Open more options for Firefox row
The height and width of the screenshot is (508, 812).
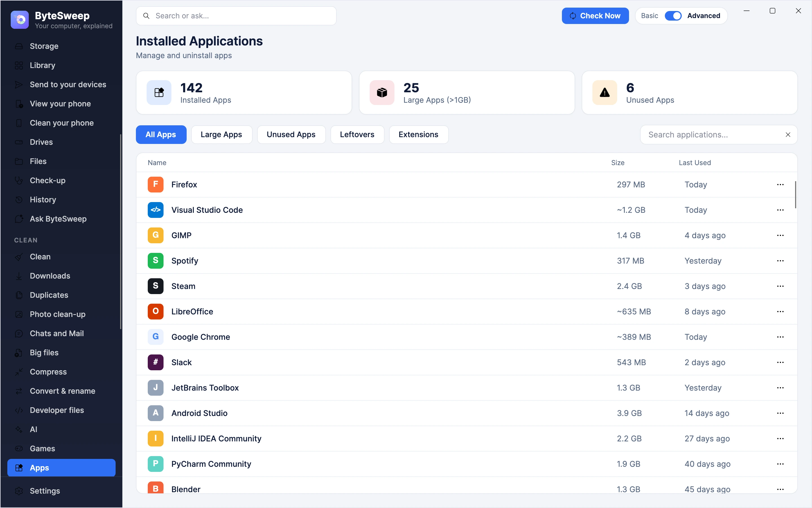[780, 185]
